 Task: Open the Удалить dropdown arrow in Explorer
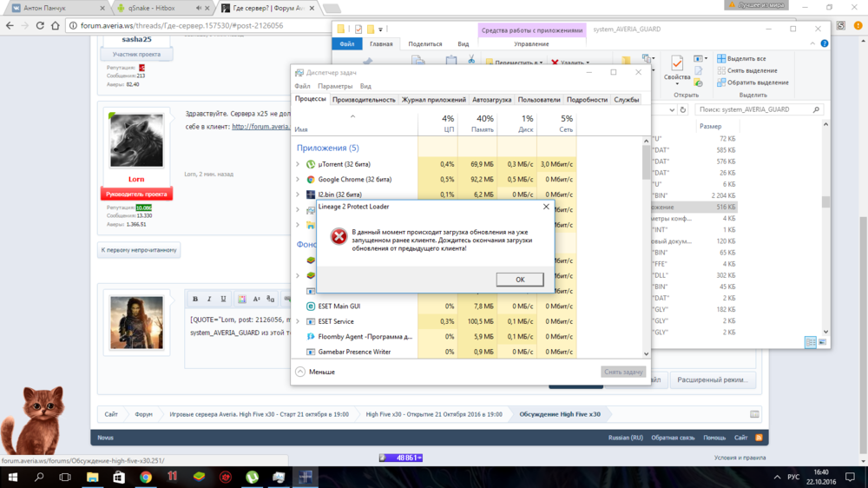coord(589,63)
